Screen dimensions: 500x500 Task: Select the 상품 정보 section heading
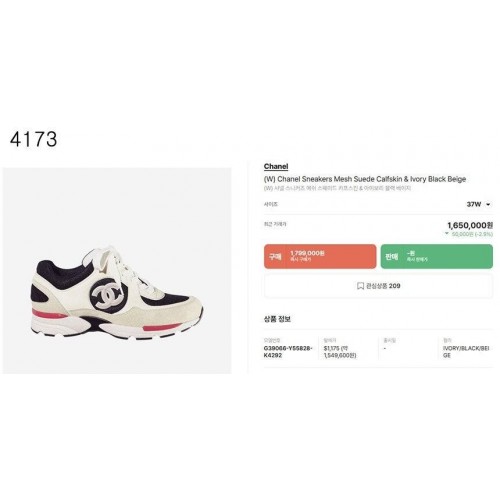pyautogui.click(x=277, y=319)
